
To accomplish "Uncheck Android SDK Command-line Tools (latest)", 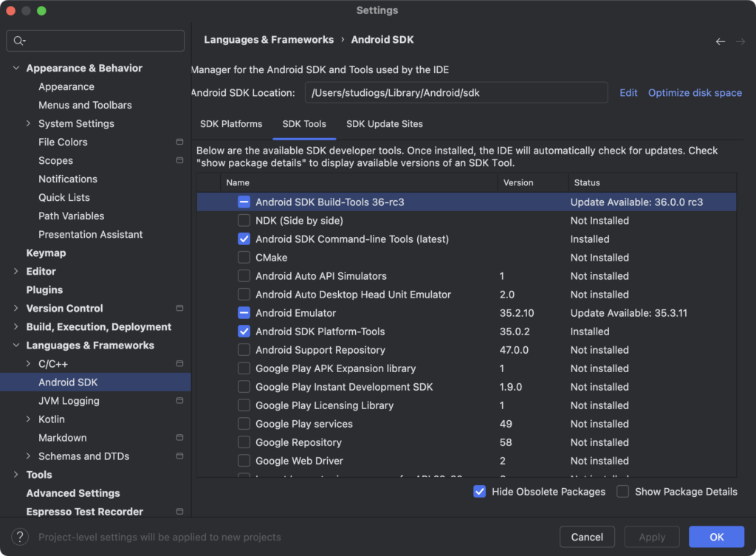I will [244, 239].
